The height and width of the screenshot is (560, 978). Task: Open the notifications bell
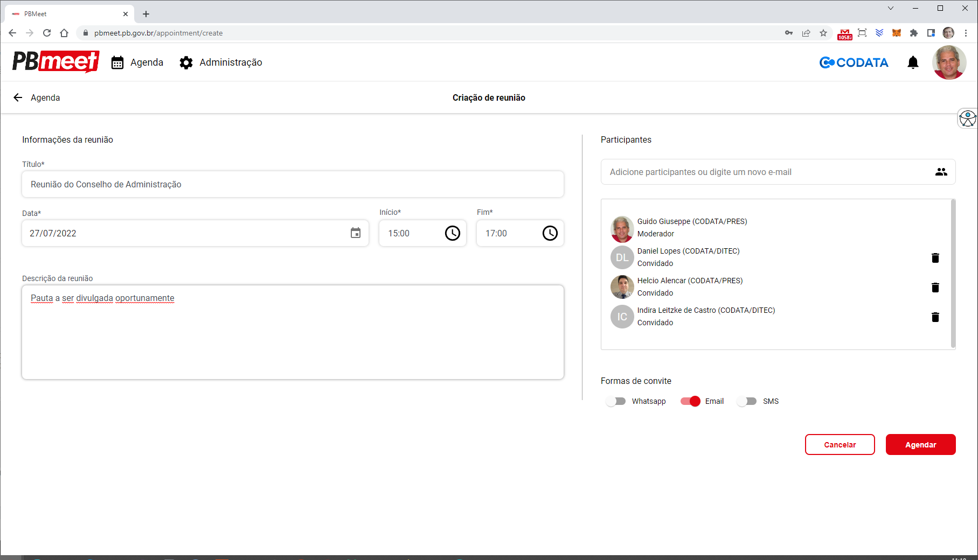(913, 62)
